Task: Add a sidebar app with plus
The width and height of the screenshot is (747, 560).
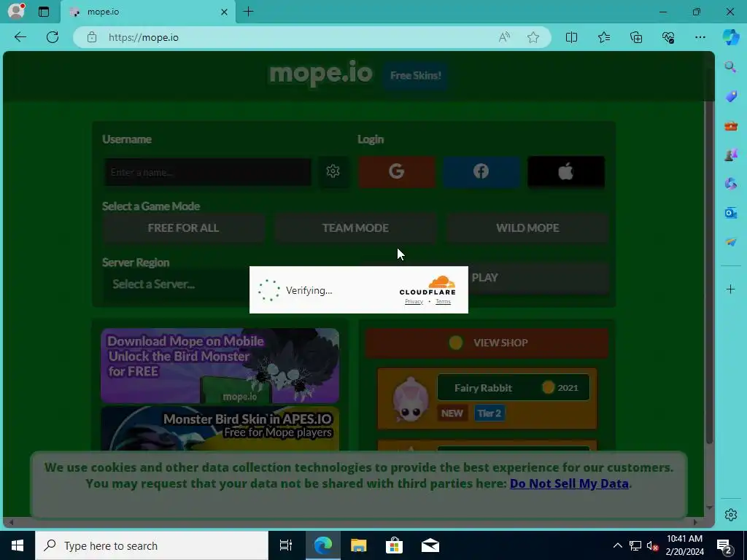Action: (730, 289)
